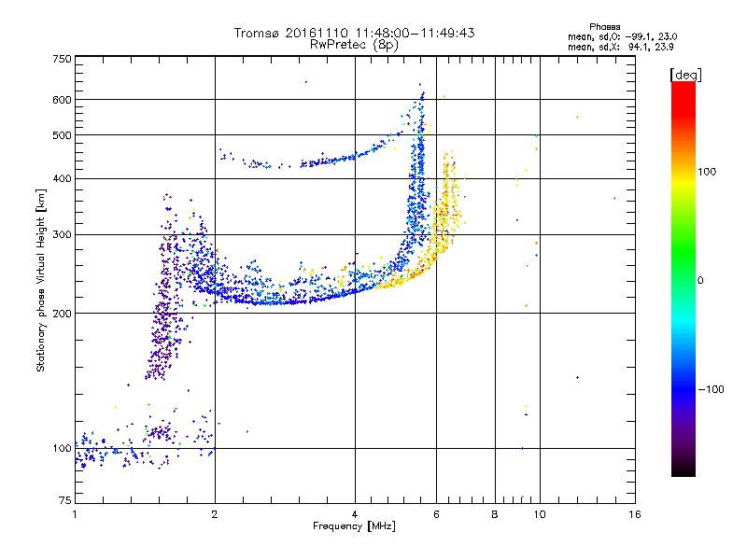Click the '0' colorbar tick label
Image resolution: width=747 pixels, height=560 pixels.
click(x=700, y=281)
